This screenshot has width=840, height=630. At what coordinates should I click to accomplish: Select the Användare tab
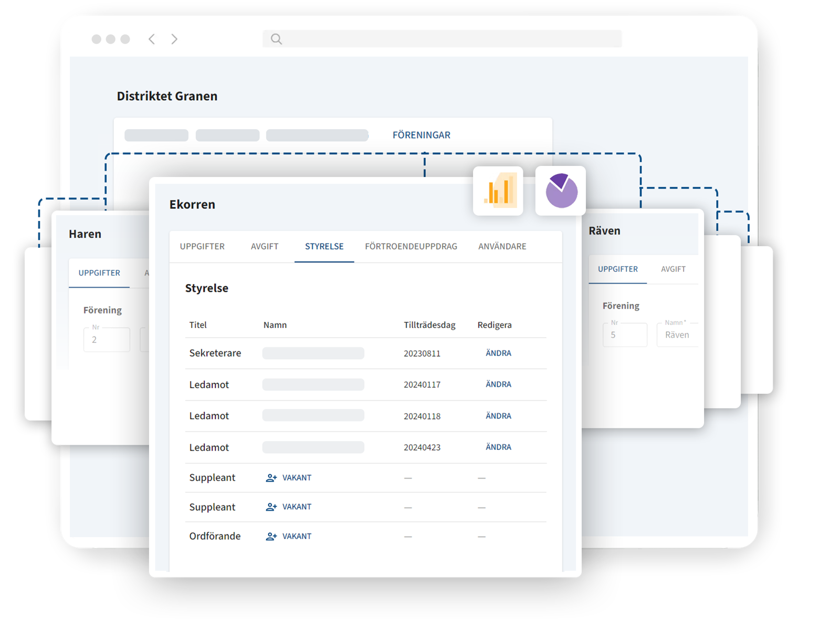click(x=502, y=246)
